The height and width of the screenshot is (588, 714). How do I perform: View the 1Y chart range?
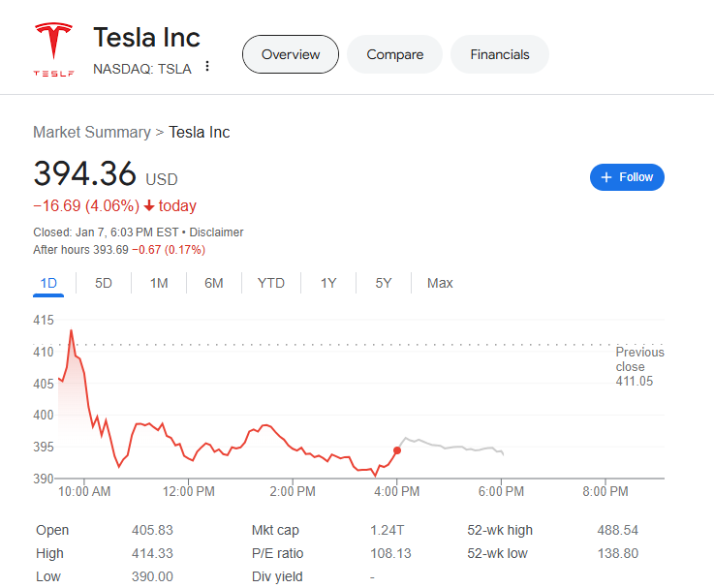328,283
